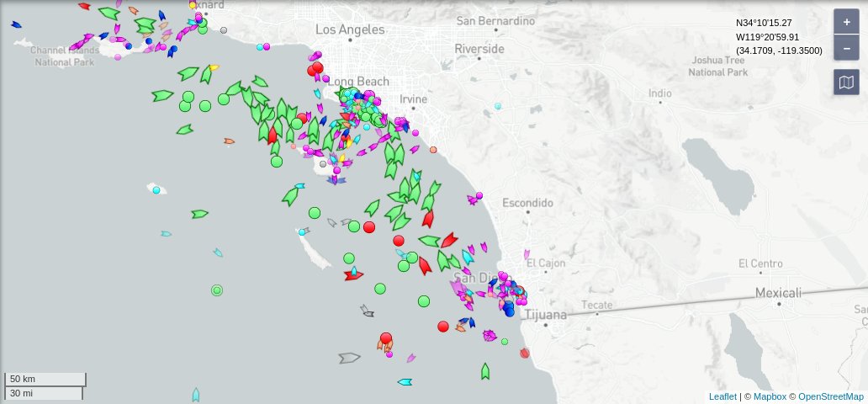The image size is (868, 404).
Task: Click the San Bernardino city label
Action: tap(495, 21)
